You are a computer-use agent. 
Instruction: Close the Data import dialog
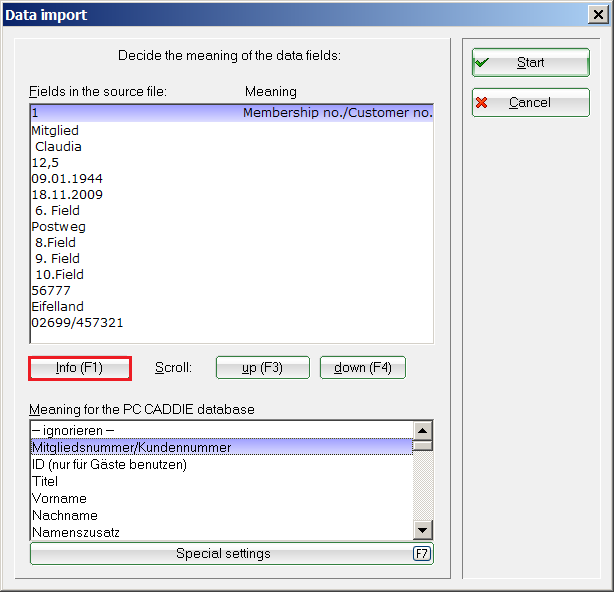point(598,15)
